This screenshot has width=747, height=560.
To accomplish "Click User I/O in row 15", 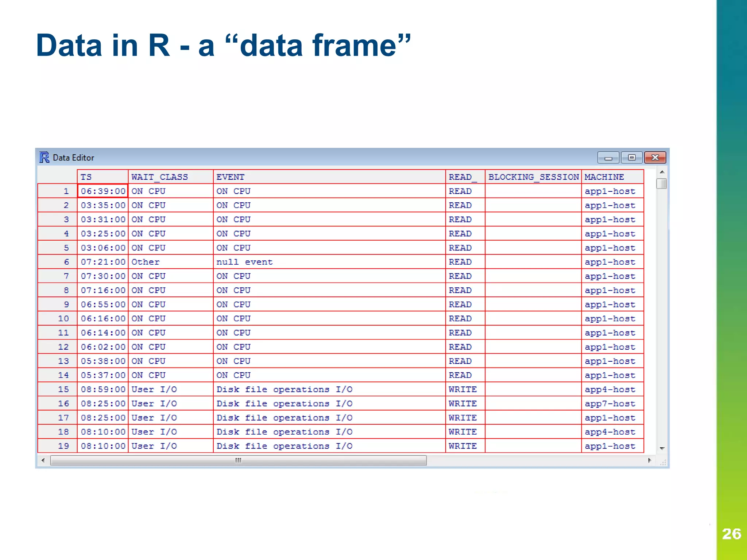I will 170,389.
